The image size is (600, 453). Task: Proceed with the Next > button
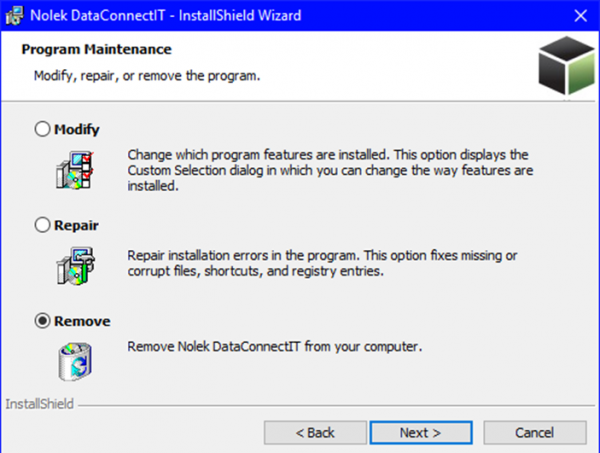tap(421, 433)
